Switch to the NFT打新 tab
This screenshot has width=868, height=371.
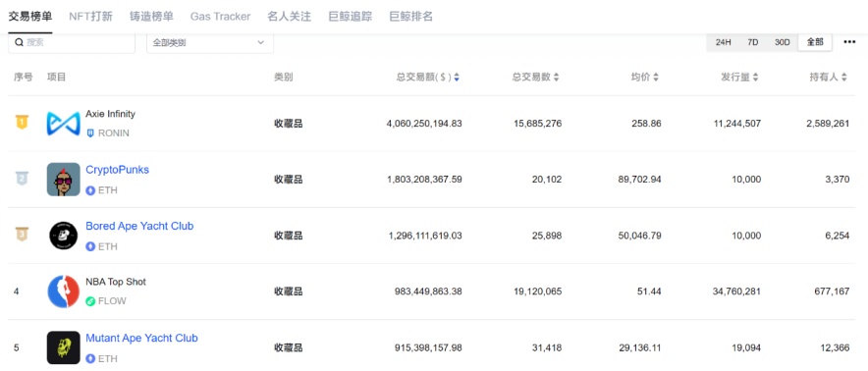90,17
